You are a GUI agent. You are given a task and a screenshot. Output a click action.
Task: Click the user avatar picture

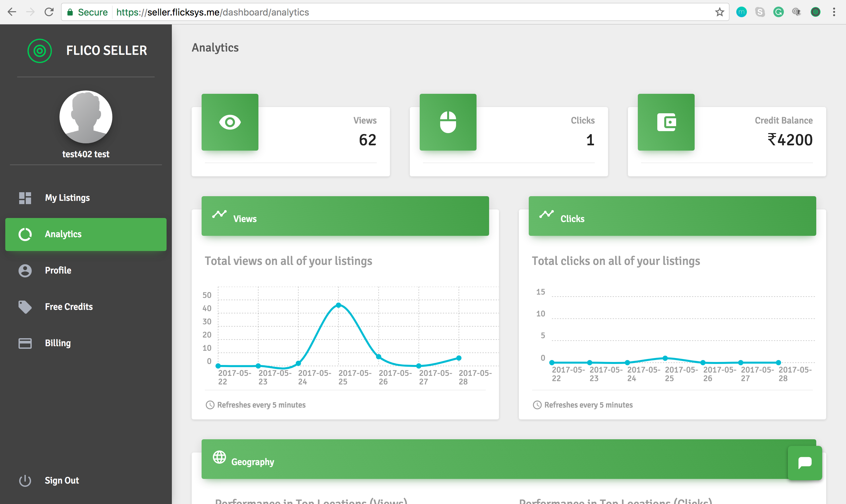[86, 117]
